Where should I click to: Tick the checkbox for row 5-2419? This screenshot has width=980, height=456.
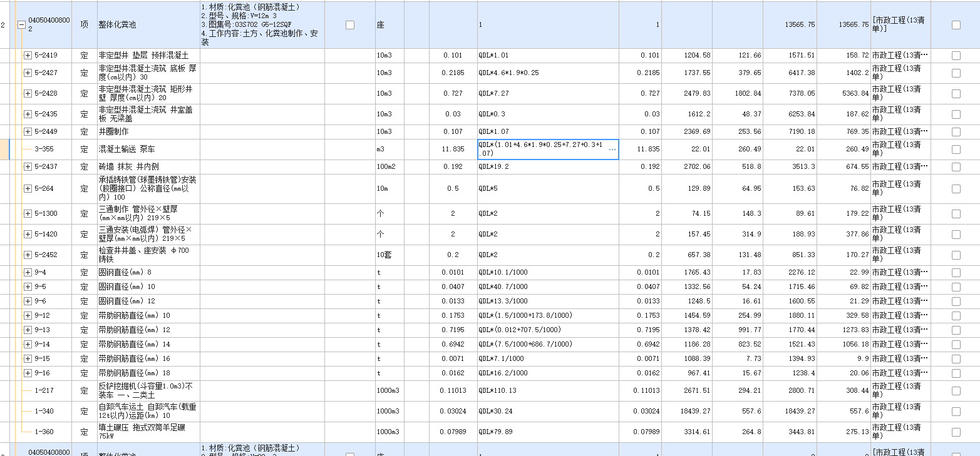coord(956,56)
